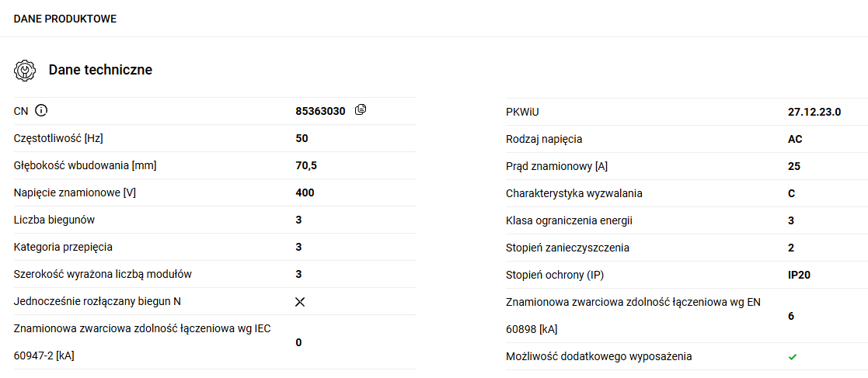Click the Częstotliwość [Hz] label

[58, 138]
